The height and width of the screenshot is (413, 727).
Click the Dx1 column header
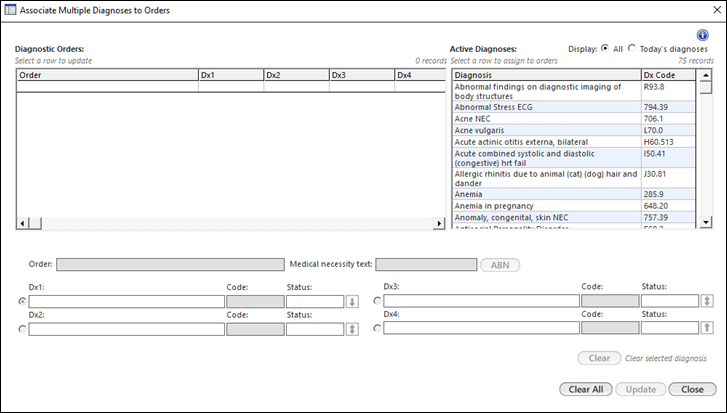click(x=231, y=75)
